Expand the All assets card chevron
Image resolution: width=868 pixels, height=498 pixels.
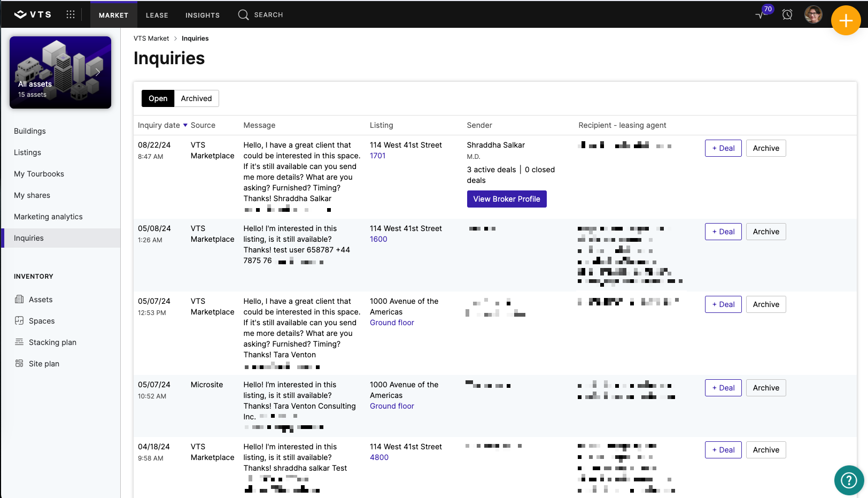click(x=98, y=72)
